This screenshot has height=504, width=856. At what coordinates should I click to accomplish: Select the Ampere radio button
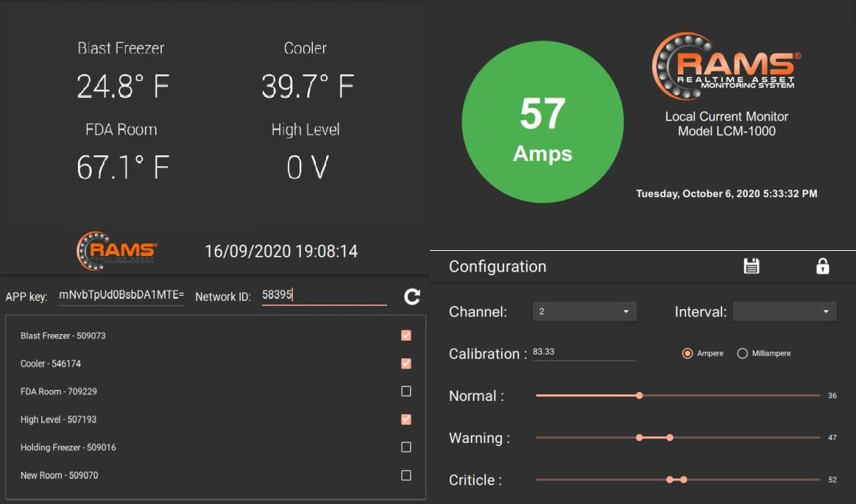[x=687, y=353]
